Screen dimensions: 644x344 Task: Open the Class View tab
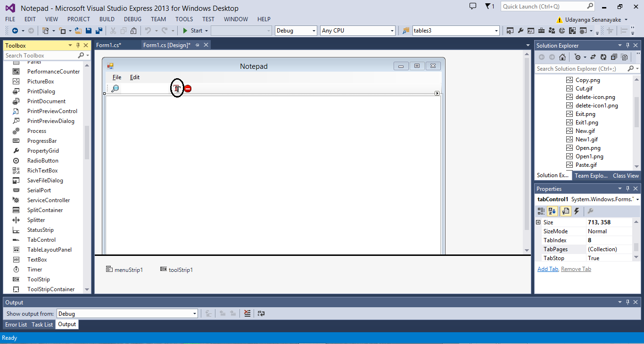(x=626, y=175)
